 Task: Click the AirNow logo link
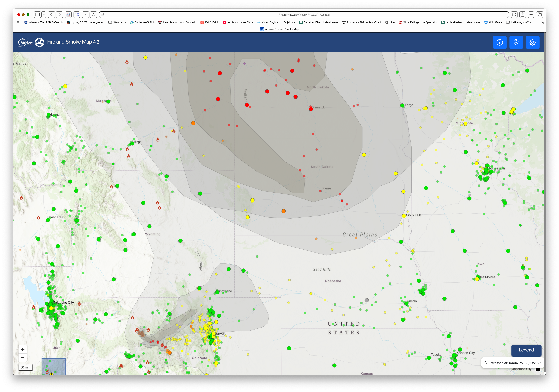[x=26, y=42]
